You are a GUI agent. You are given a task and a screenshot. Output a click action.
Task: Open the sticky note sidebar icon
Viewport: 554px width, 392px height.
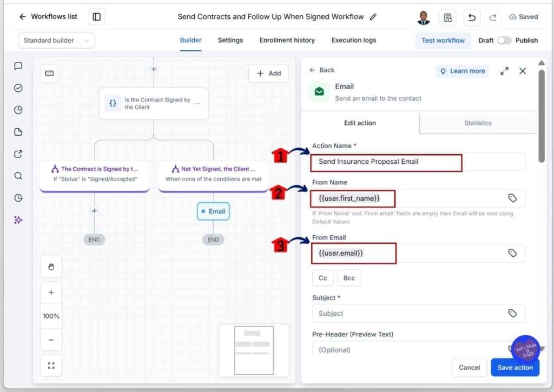pyautogui.click(x=18, y=132)
